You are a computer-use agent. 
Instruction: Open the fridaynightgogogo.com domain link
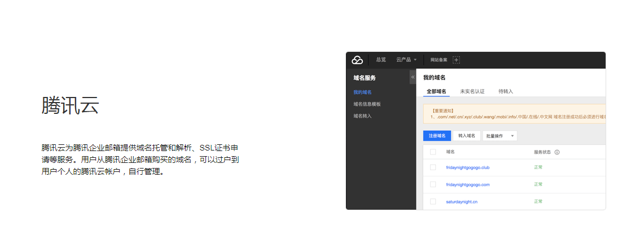pyautogui.click(x=468, y=184)
